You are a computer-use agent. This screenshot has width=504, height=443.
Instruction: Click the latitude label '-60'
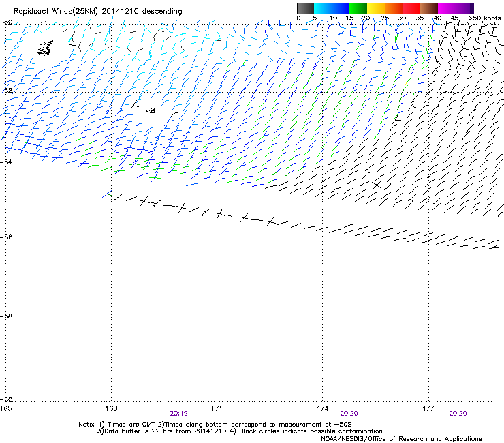click(6, 399)
